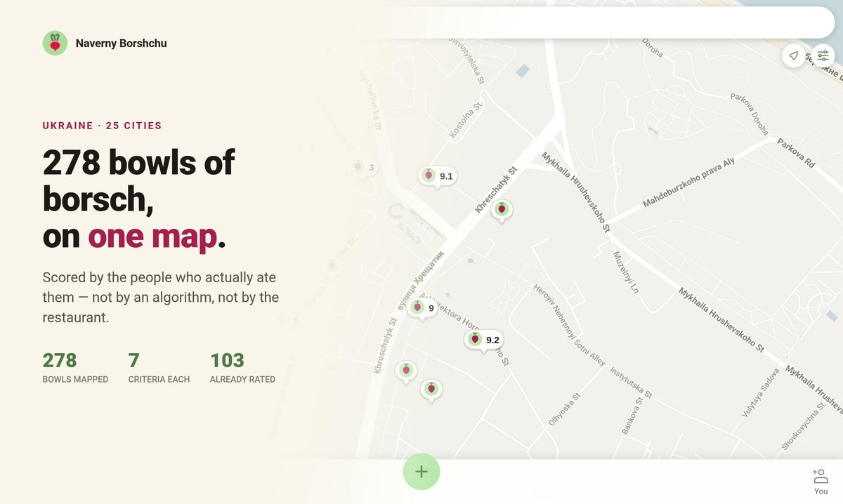Click the 7 Criteria Each statistic

159,367
